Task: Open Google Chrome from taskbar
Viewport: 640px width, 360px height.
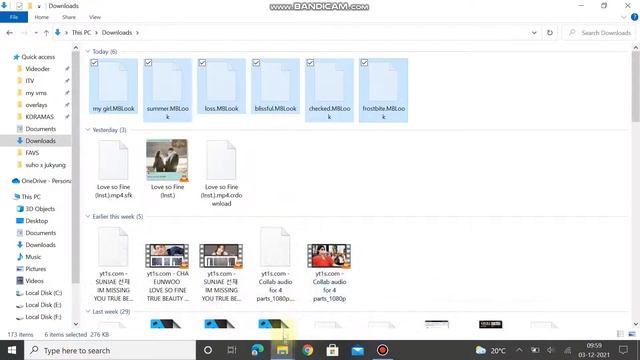Action: click(x=307, y=350)
